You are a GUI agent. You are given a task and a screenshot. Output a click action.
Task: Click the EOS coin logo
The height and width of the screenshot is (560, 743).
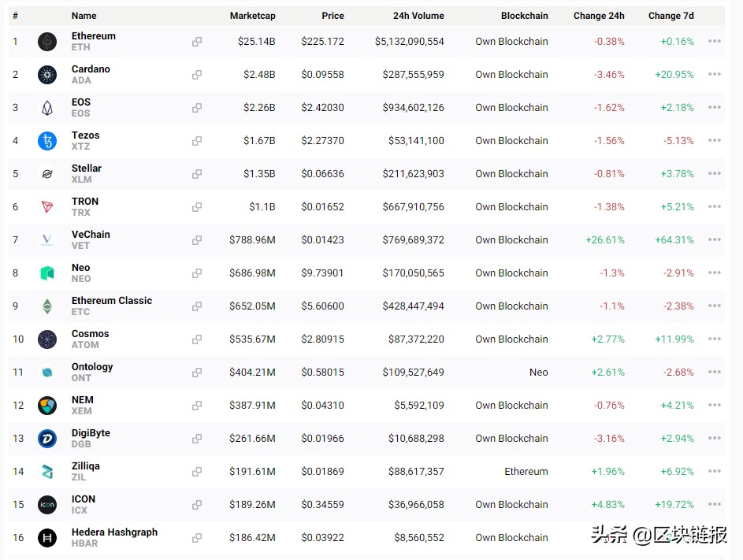(x=47, y=108)
